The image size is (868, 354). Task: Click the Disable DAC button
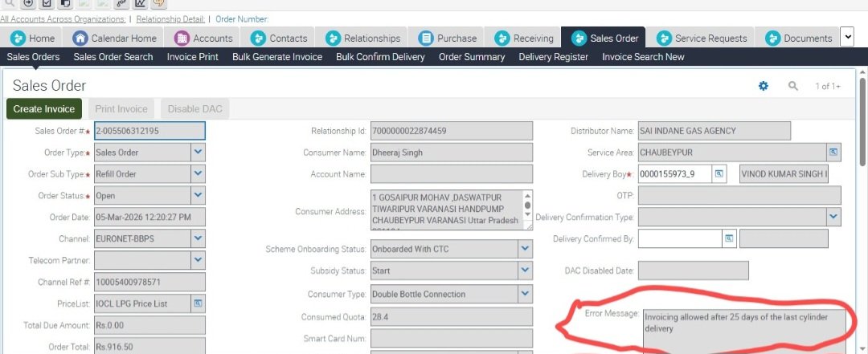(x=194, y=109)
